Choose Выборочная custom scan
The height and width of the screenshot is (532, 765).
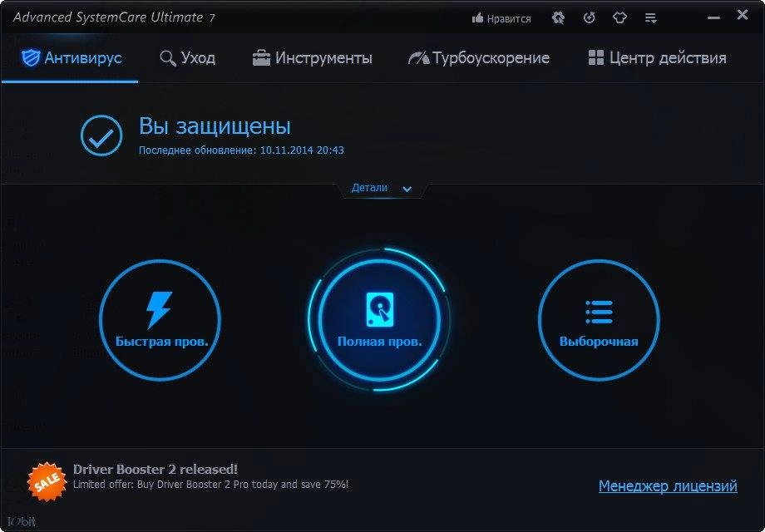point(599,320)
